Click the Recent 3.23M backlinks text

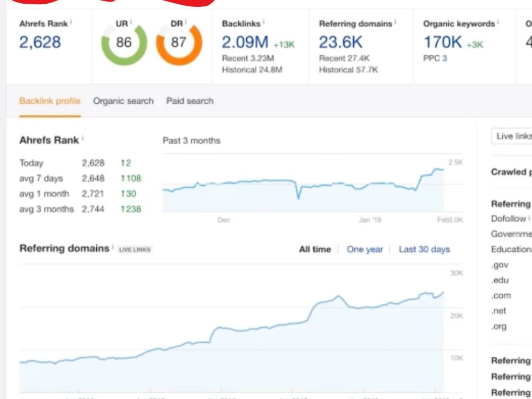click(248, 59)
